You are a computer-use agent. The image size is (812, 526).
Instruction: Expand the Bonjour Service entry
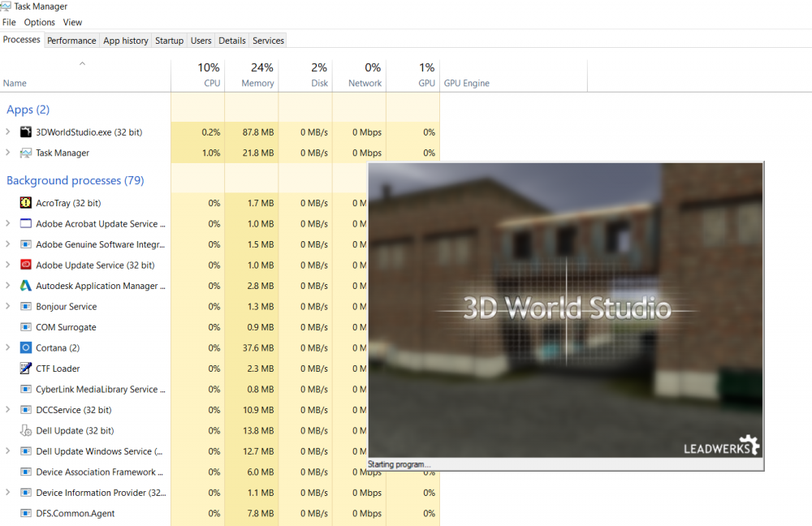click(8, 306)
